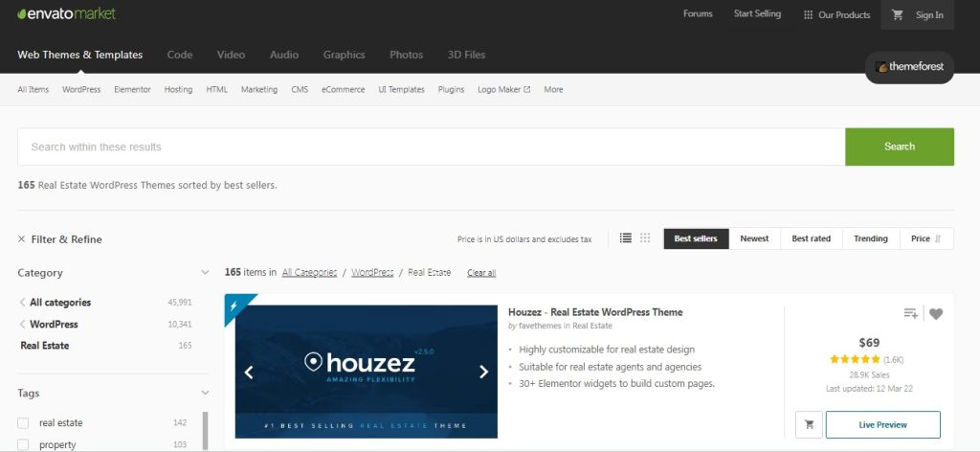This screenshot has width=980, height=452.
Task: Sort results by Trending
Action: pyautogui.click(x=871, y=238)
